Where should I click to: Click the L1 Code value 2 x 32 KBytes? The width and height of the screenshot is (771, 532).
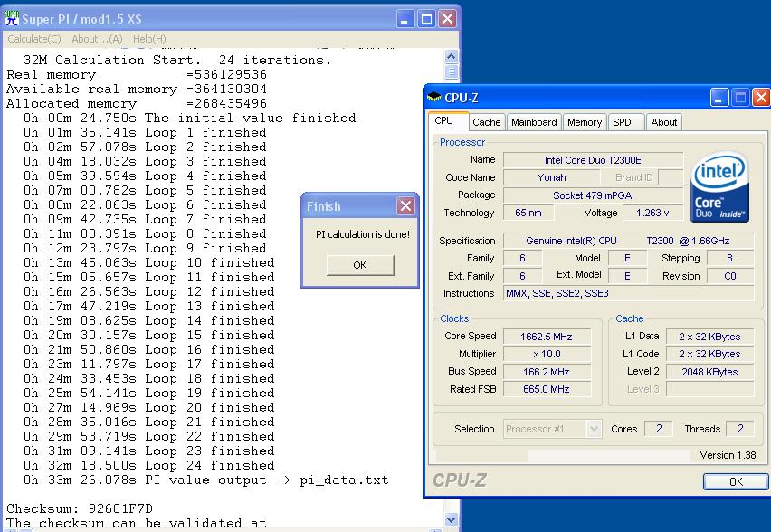(709, 354)
